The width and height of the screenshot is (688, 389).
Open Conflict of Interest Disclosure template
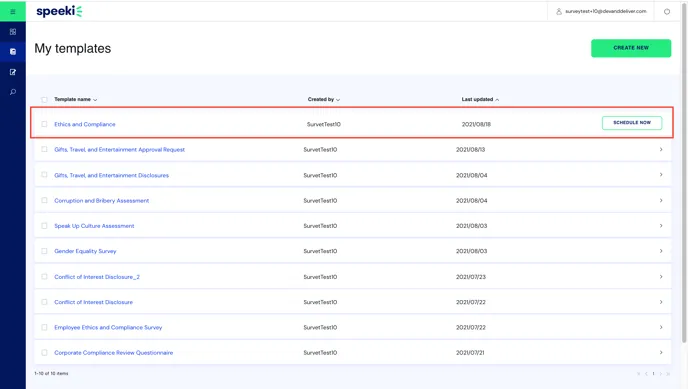point(93,302)
